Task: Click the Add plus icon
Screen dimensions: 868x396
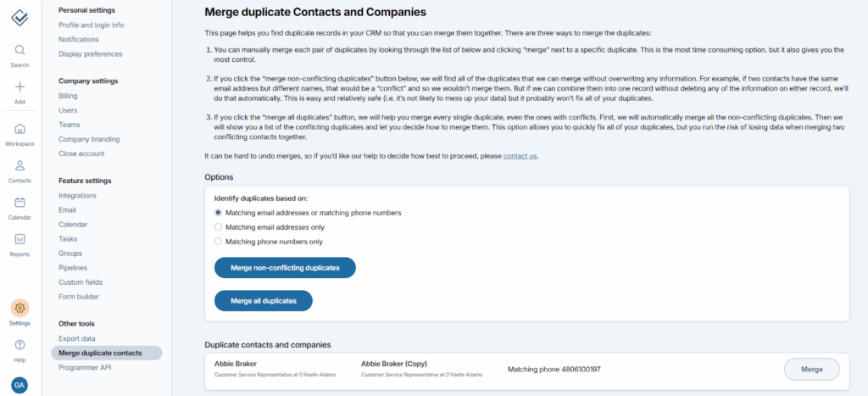Action: tap(19, 87)
